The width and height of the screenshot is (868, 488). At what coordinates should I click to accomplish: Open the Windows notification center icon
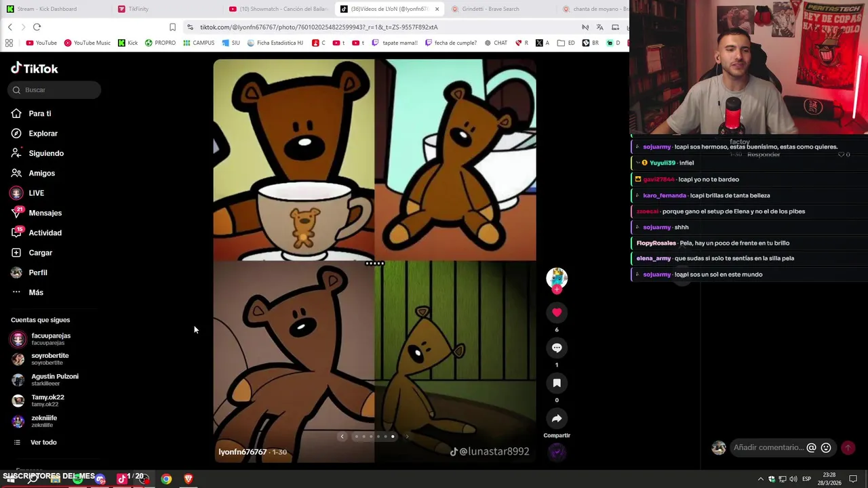853,479
